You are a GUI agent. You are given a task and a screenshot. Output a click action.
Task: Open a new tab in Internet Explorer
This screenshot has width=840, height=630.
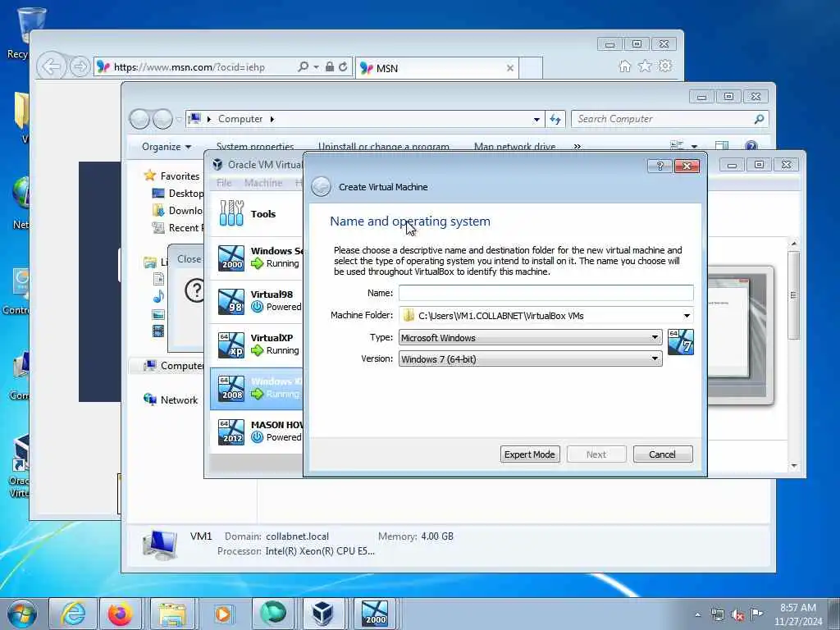(x=531, y=68)
